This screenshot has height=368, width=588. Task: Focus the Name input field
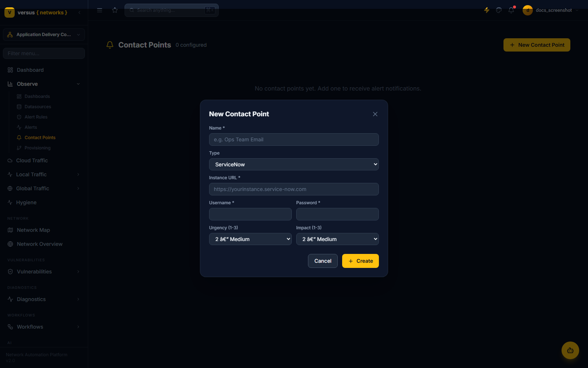(x=294, y=139)
